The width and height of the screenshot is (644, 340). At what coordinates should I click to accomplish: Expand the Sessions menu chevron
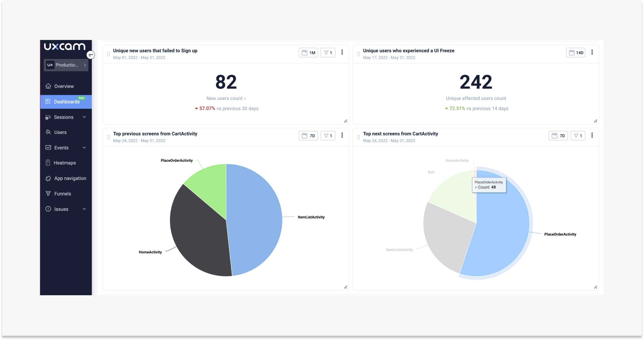pos(84,117)
